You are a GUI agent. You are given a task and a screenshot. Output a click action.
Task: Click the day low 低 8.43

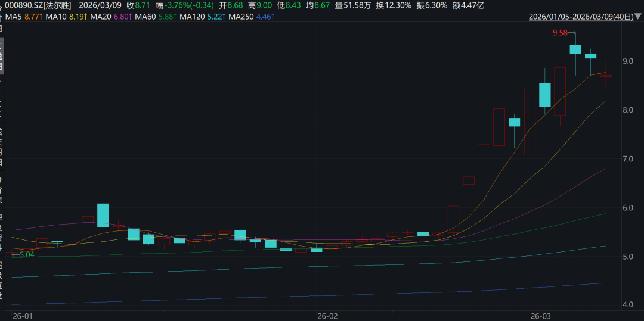pyautogui.click(x=290, y=6)
